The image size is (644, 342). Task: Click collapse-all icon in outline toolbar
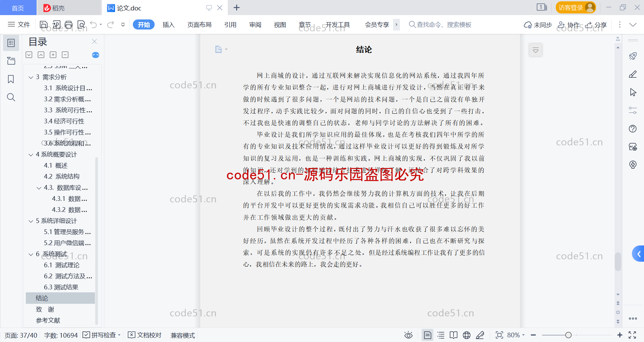[41, 55]
